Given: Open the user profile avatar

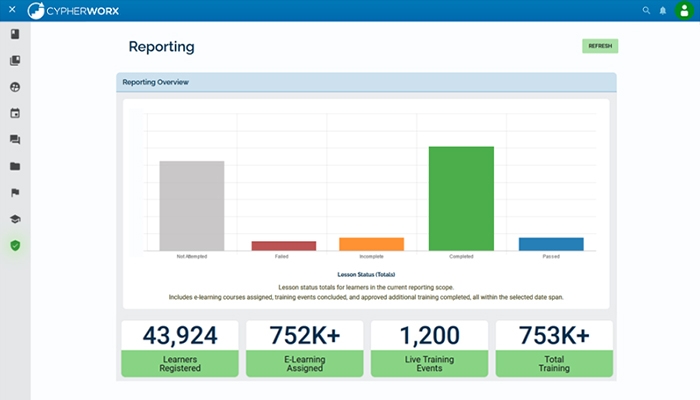Looking at the screenshot, I should (683, 11).
